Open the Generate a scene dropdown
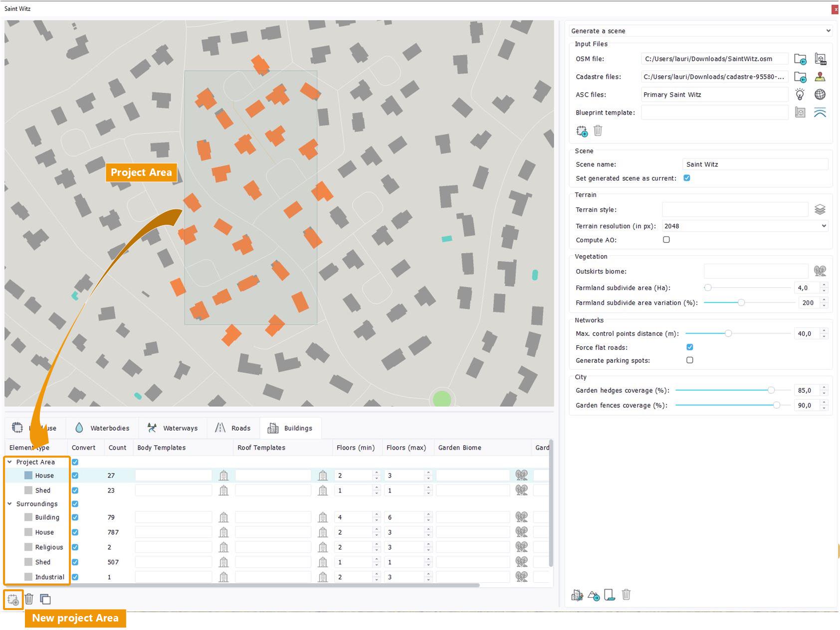The height and width of the screenshot is (630, 840). 700,31
